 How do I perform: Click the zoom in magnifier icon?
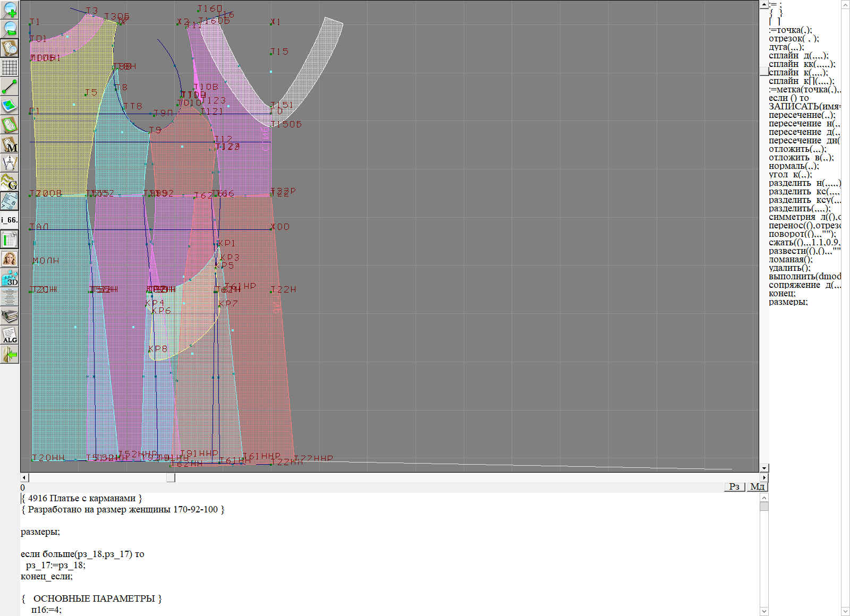coord(10,10)
